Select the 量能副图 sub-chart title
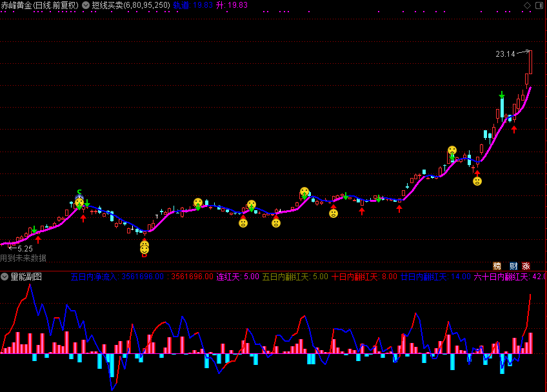Screen dimensions: 547x392 (x=26, y=277)
